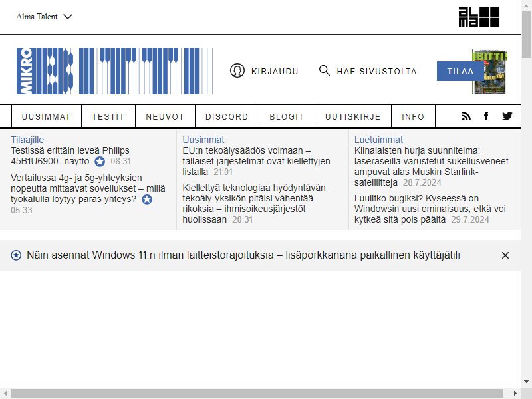Open the Info menu item

413,117
